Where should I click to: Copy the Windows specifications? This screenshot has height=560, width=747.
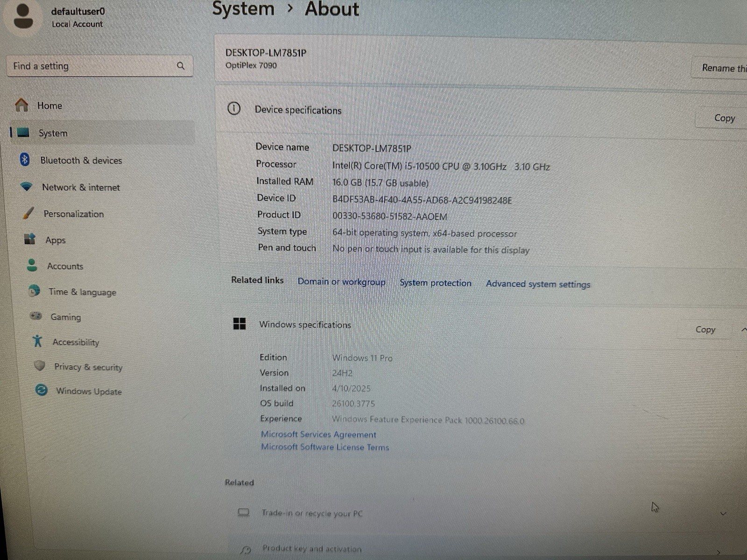pos(705,329)
